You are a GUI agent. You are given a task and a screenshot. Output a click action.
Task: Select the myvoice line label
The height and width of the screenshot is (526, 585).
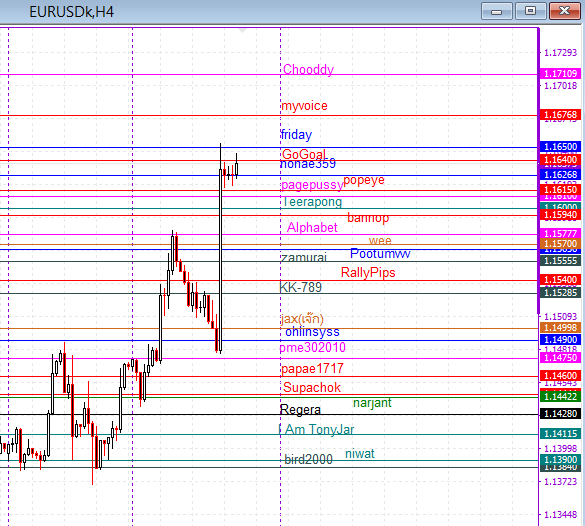[304, 106]
